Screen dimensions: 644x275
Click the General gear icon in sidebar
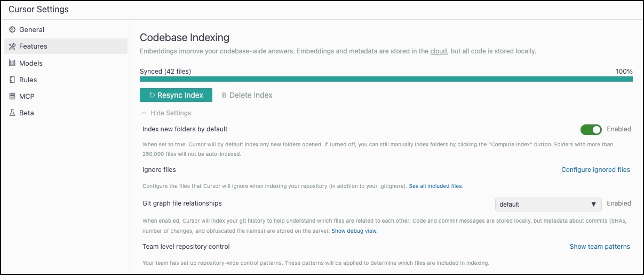12,30
